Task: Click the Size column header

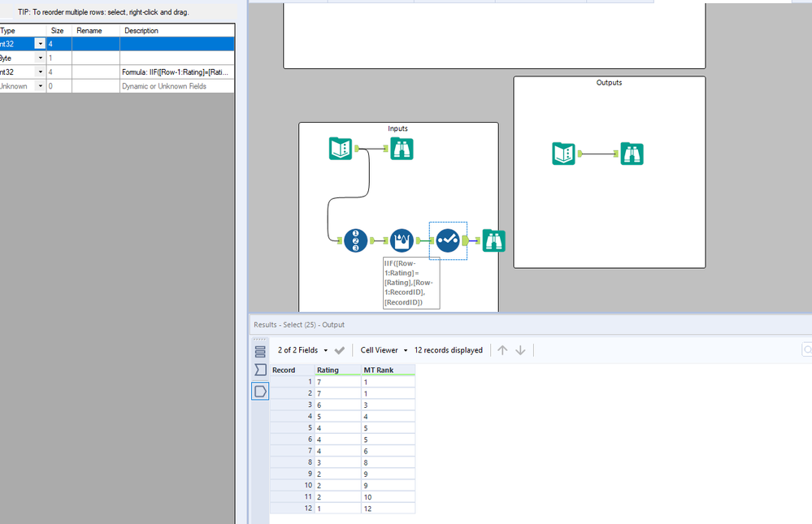Action: tap(59, 31)
